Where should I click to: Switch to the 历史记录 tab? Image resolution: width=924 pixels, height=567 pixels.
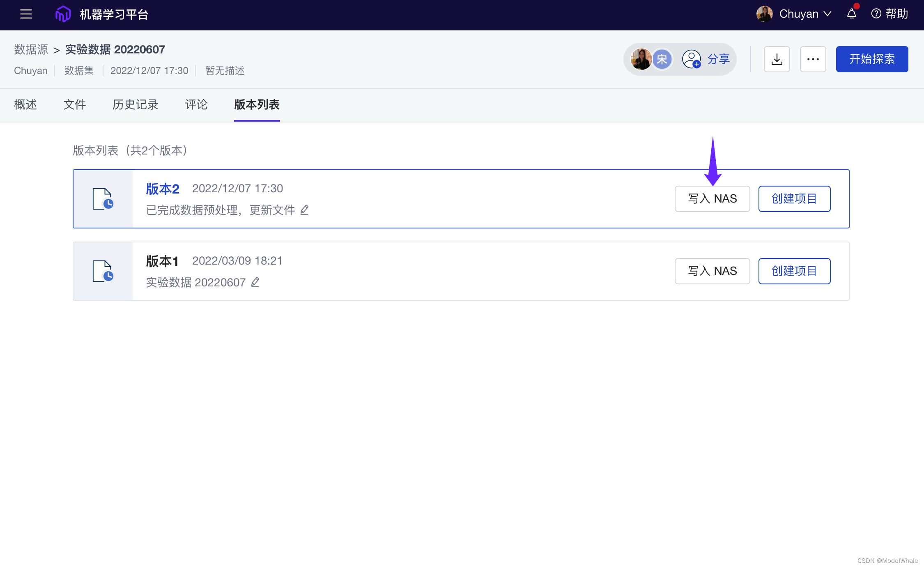pos(135,105)
